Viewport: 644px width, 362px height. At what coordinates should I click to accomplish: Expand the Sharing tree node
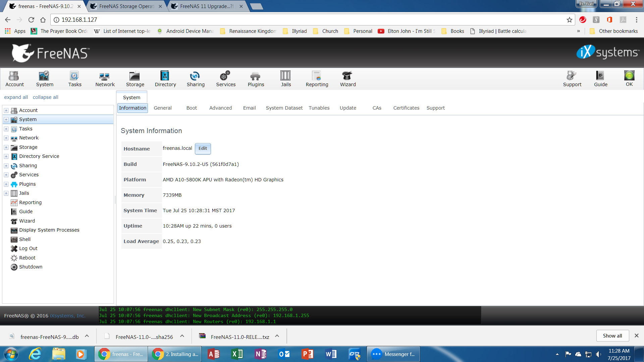coord(6,166)
